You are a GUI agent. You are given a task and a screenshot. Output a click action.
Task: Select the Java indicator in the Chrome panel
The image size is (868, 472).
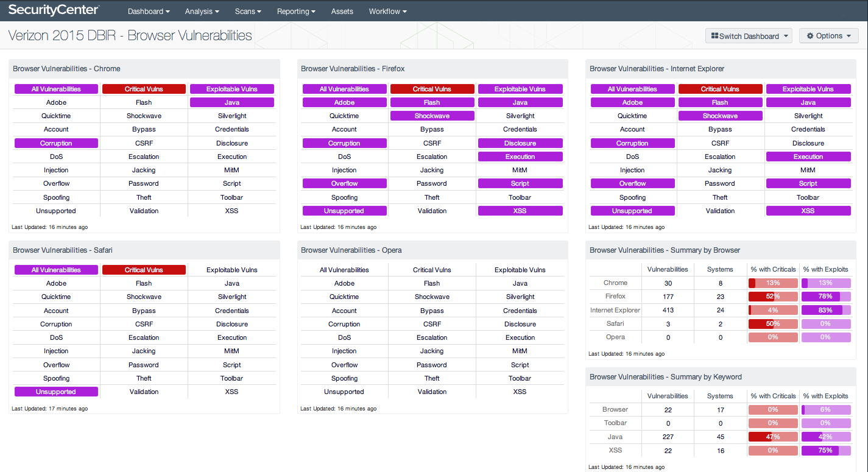pyautogui.click(x=232, y=102)
